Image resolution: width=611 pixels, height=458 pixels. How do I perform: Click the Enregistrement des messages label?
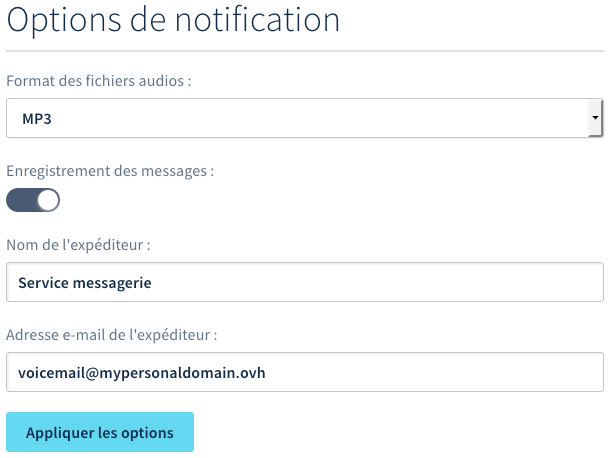click(x=110, y=171)
